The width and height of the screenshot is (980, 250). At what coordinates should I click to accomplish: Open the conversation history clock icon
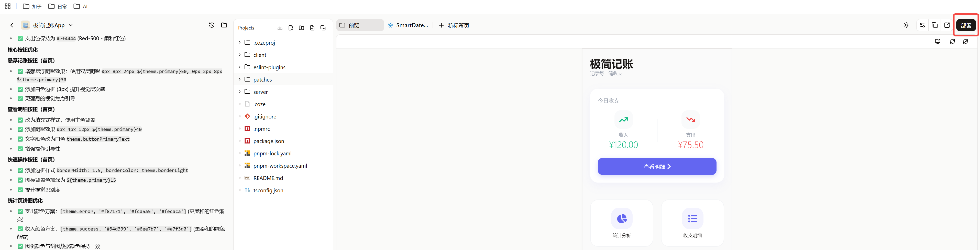(212, 25)
